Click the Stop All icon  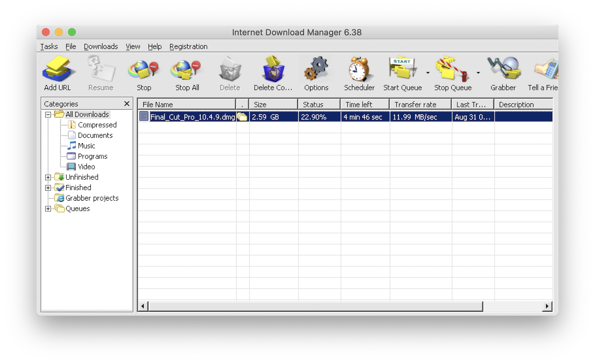tap(186, 71)
